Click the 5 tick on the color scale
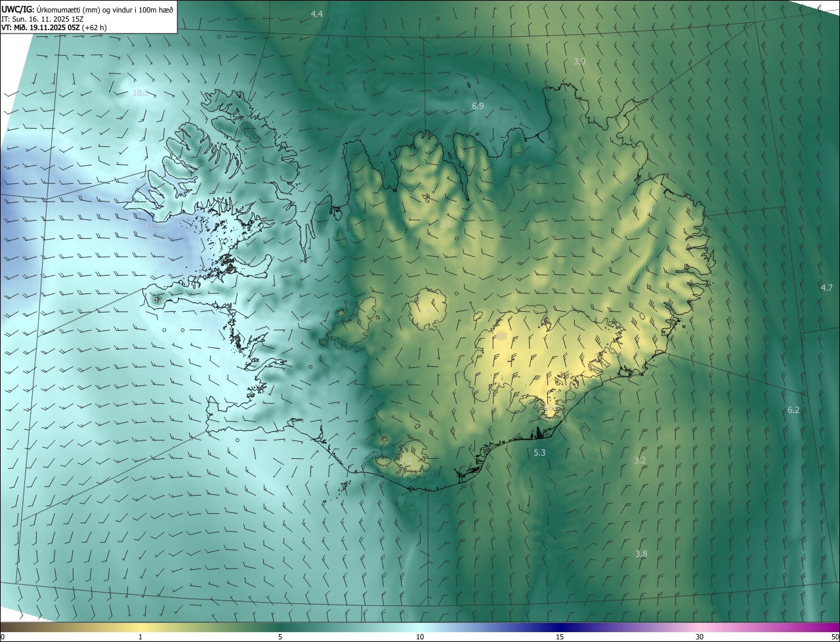 (x=280, y=637)
